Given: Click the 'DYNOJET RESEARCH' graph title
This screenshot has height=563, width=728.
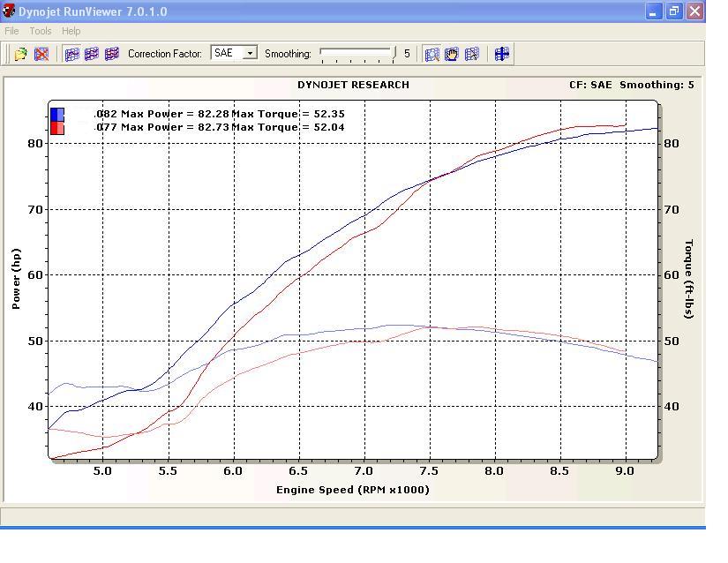Looking at the screenshot, I should (353, 85).
